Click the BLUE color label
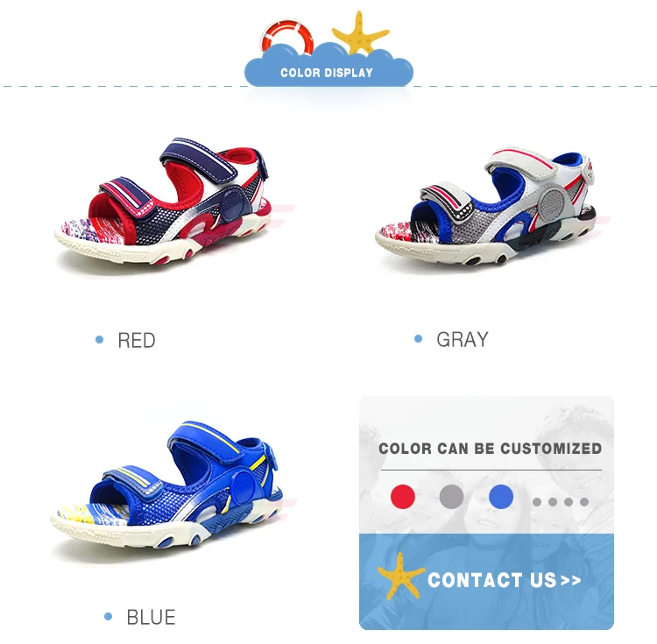This screenshot has height=644, width=657. pos(151,617)
